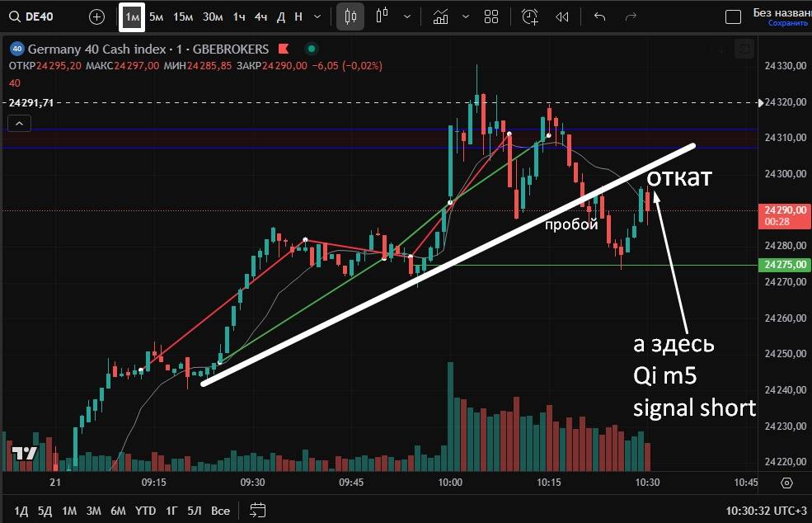Switch to the 1ч timeframe
The height and width of the screenshot is (523, 812).
tap(239, 17)
